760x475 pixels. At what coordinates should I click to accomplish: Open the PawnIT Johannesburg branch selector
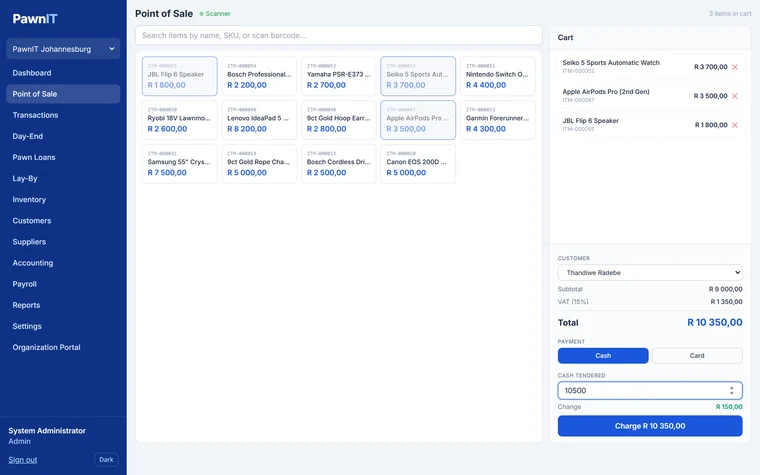pos(63,49)
